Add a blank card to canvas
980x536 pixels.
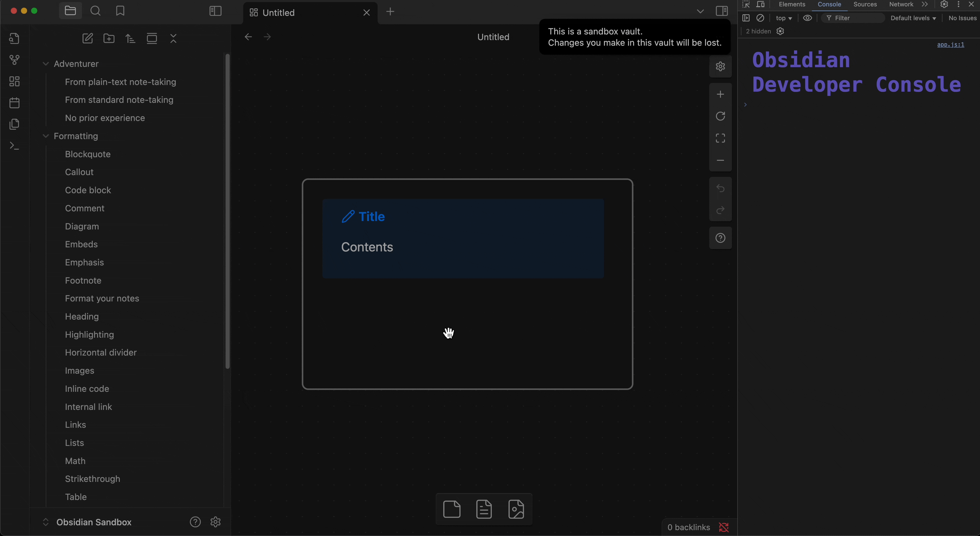pos(452,509)
